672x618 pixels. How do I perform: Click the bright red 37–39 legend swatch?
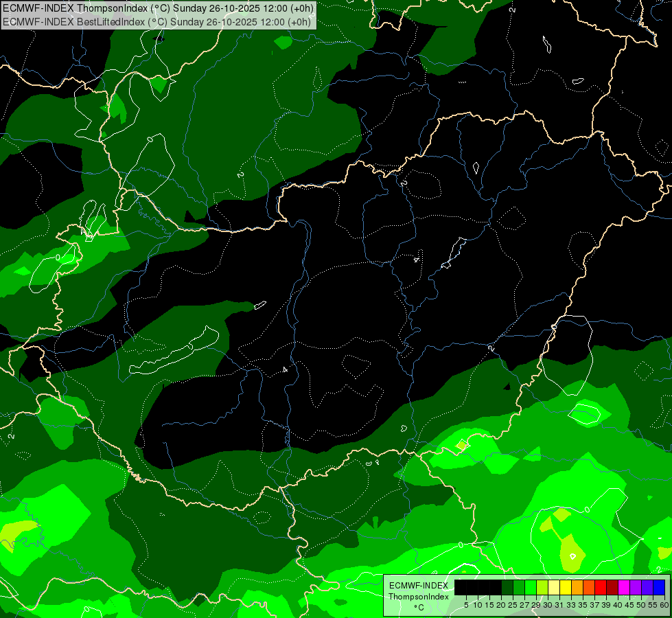tap(601, 587)
